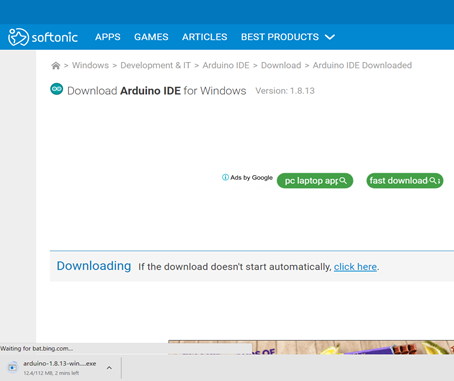Click the Arduino IDE app icon

(57, 89)
